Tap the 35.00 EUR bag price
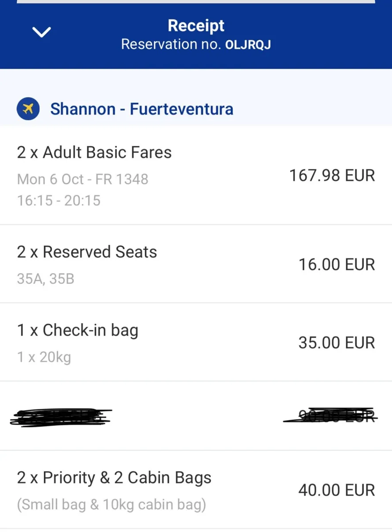Viewport: 392px width, 532px height. click(x=337, y=343)
